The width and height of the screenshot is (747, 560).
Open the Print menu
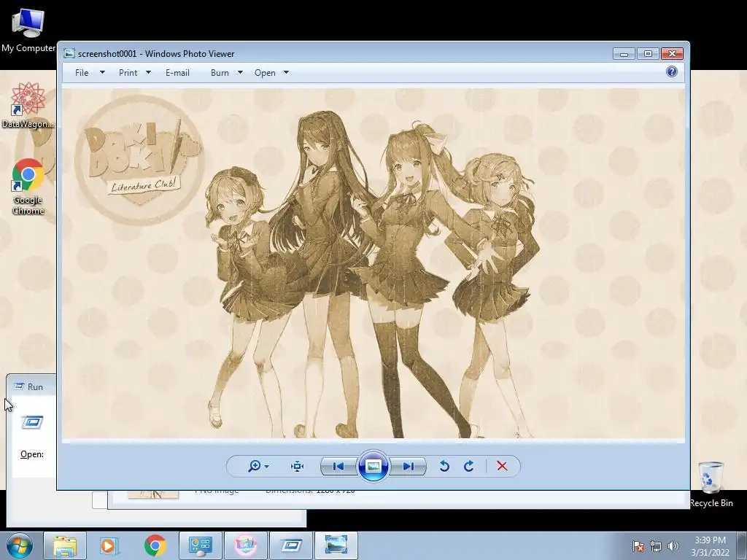(x=128, y=73)
